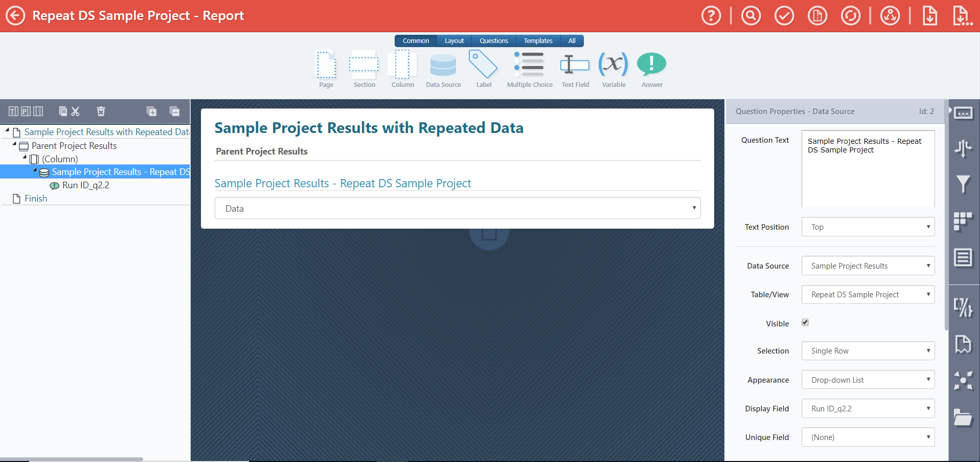Click the folder icon in right sidebar

[964, 417]
